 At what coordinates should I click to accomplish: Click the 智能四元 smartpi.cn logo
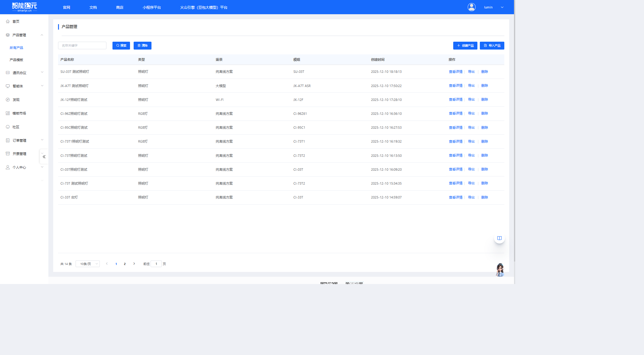click(x=24, y=7)
